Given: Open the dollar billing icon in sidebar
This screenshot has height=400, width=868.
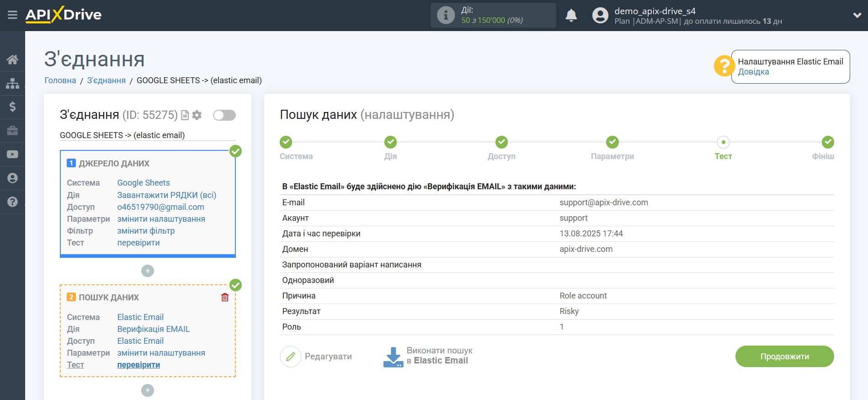Looking at the screenshot, I should (x=12, y=107).
